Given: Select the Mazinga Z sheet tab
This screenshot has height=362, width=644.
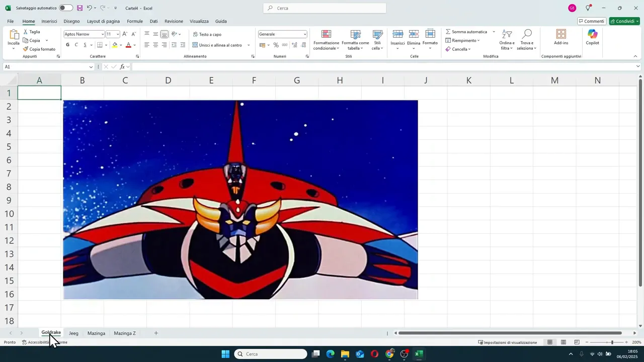Looking at the screenshot, I should 125,333.
